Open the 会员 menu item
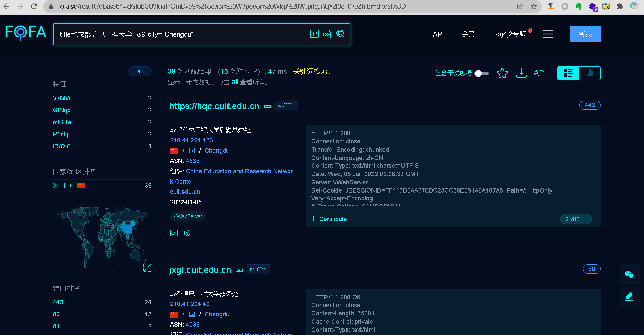This screenshot has height=335, width=644. (468, 34)
